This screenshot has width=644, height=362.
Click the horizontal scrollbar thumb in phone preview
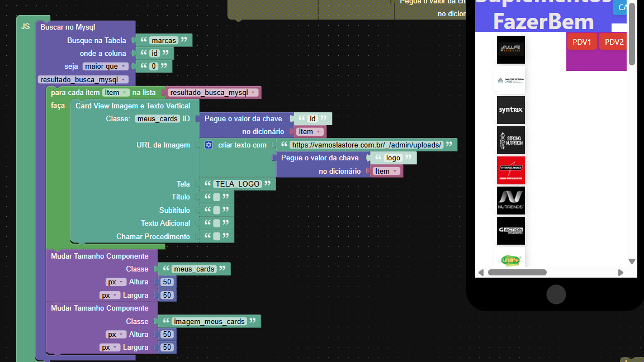[517, 273]
